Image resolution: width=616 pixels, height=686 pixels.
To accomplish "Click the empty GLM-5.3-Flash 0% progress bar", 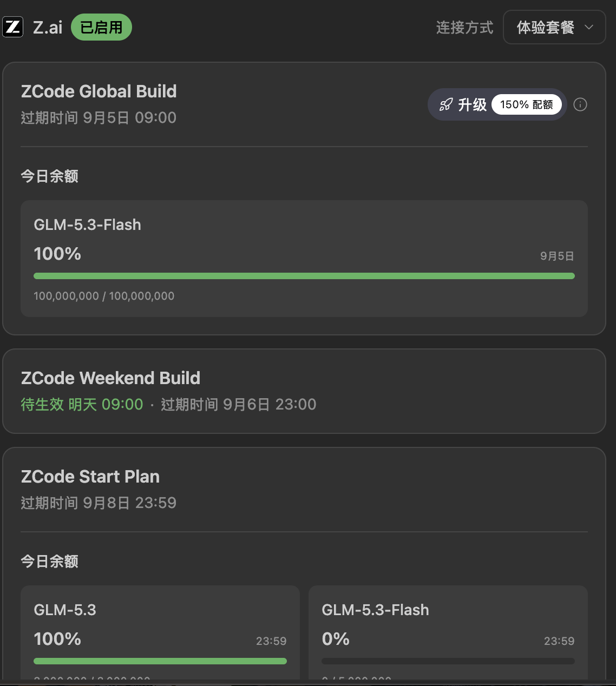I will tap(448, 661).
